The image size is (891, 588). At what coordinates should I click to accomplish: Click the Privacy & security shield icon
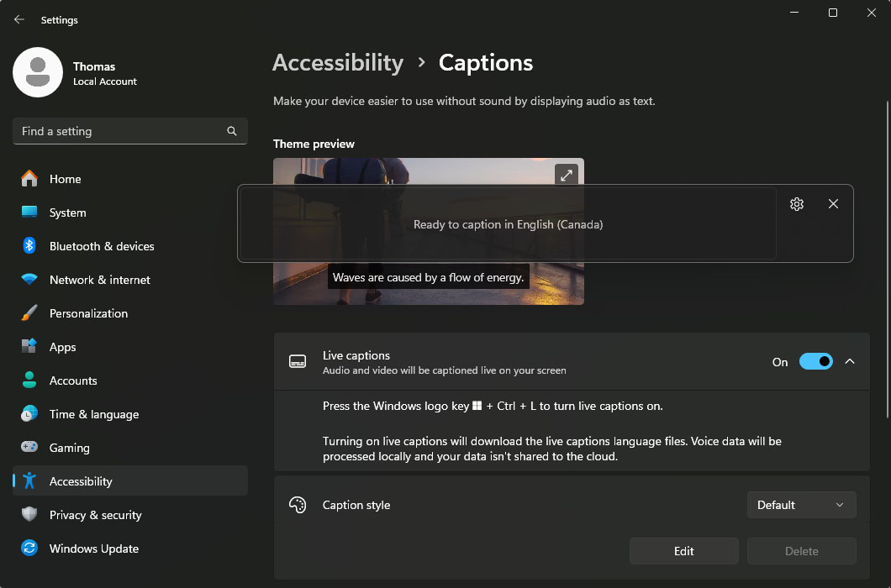click(29, 514)
